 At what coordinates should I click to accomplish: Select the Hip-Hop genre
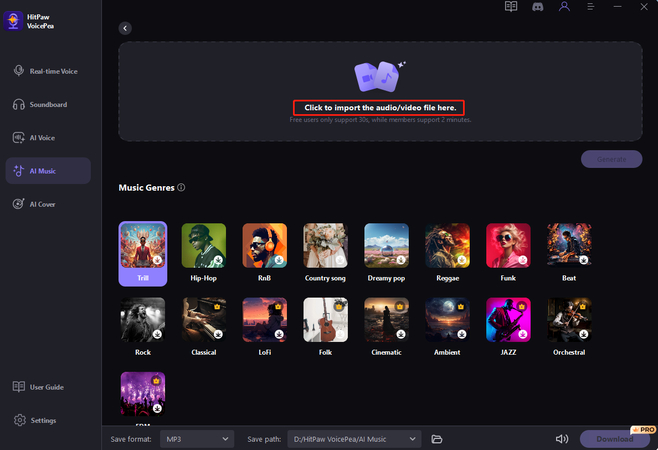204,253
